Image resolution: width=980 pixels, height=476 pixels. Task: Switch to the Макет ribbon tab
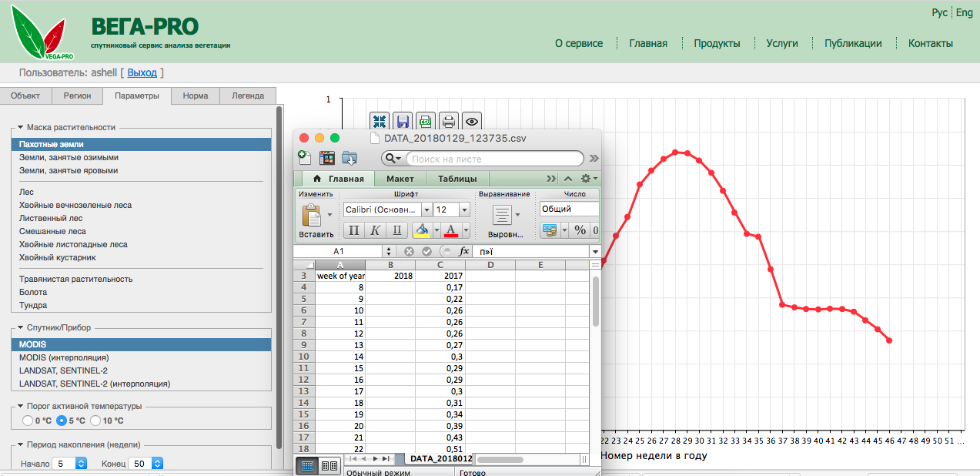pyautogui.click(x=399, y=179)
